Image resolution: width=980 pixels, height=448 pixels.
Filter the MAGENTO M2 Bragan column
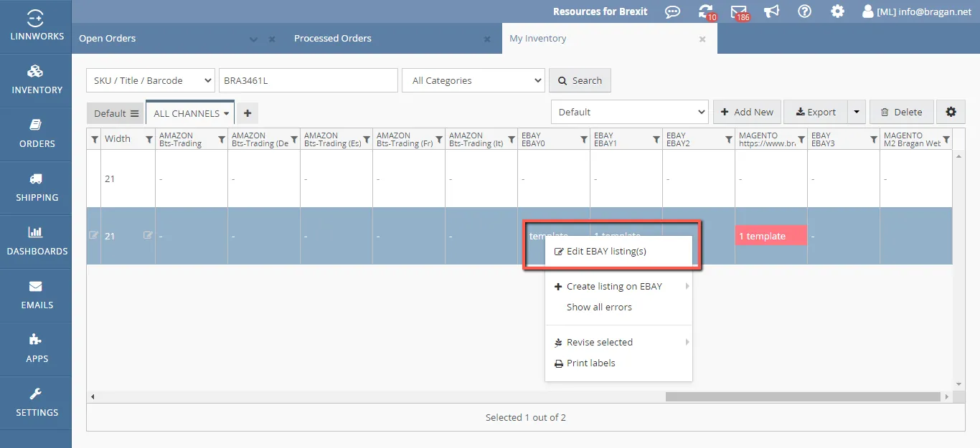pos(946,139)
